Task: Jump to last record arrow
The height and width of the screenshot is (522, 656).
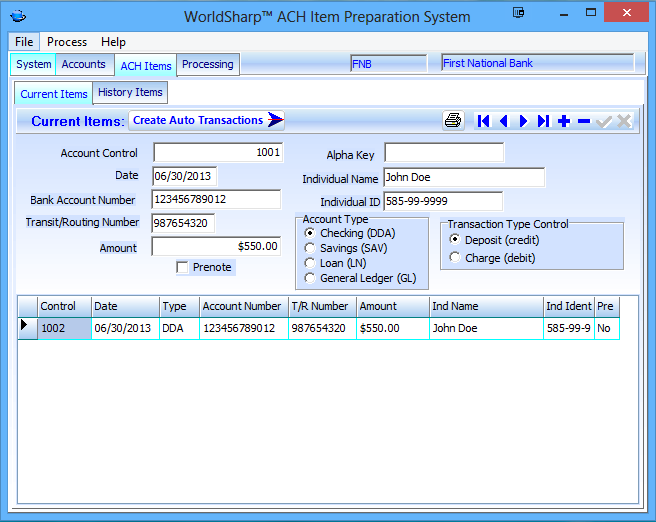Action: coord(543,121)
